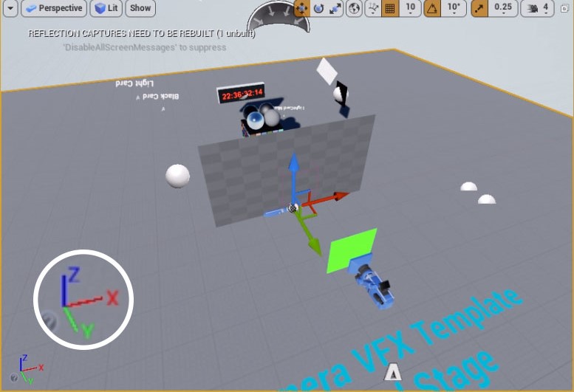
Task: Select the 'A' text actor icon
Action: (392, 373)
